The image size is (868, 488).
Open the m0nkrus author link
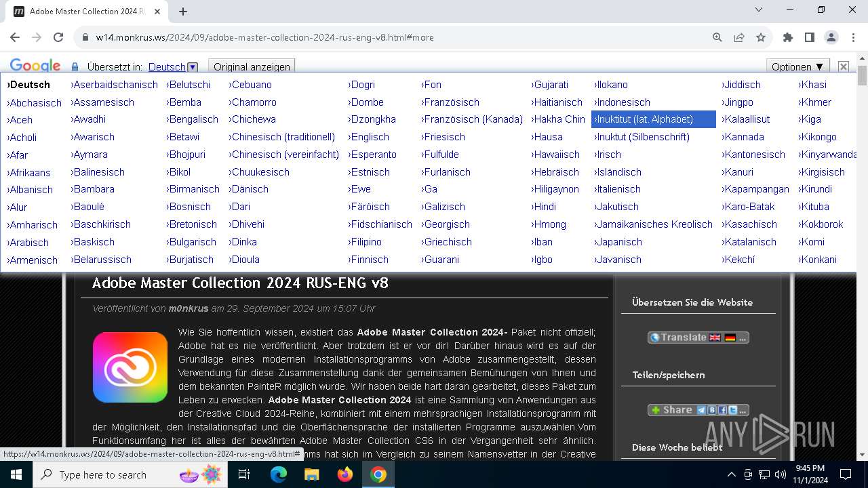coord(189,308)
